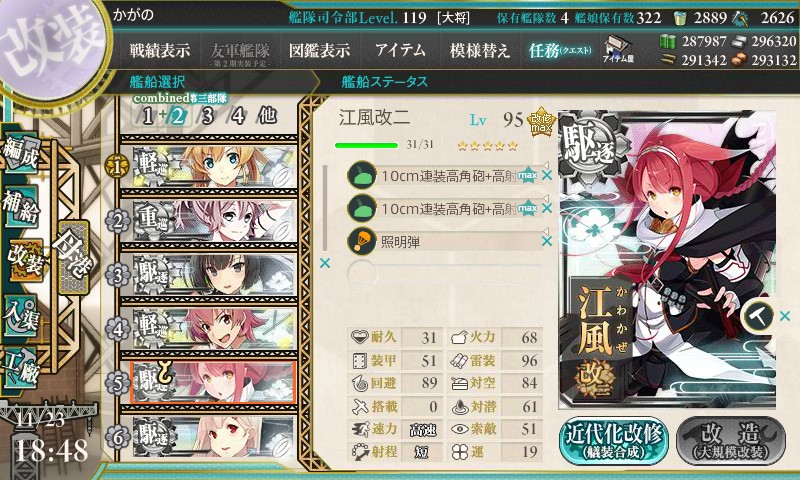The image size is (800, 480).
Task: Open the 任務 quest menu
Action: click(560, 50)
